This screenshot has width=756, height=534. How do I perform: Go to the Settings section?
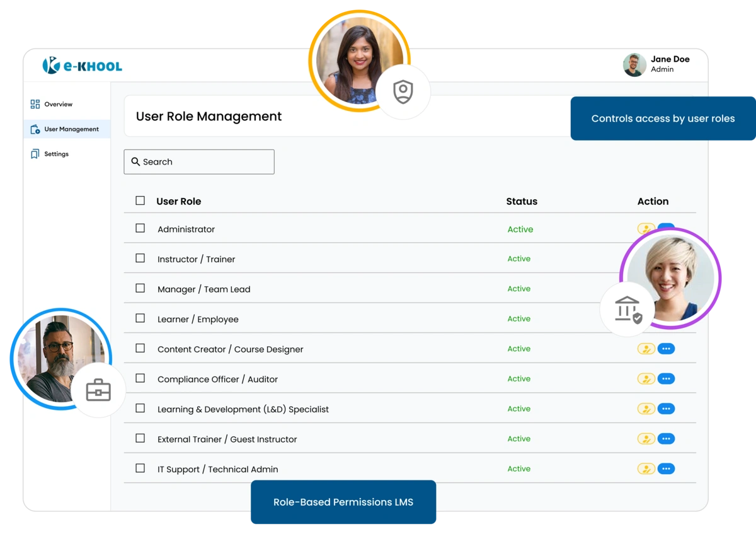(x=56, y=153)
